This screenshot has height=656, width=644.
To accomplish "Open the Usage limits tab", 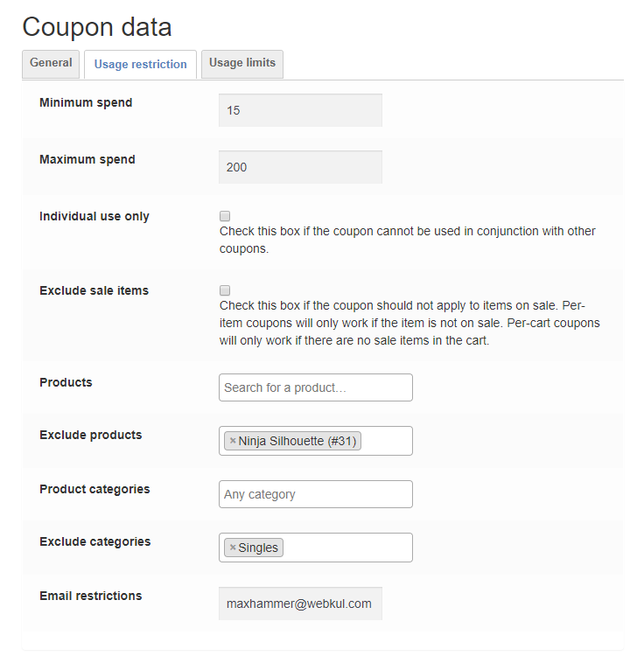I will pyautogui.click(x=242, y=64).
